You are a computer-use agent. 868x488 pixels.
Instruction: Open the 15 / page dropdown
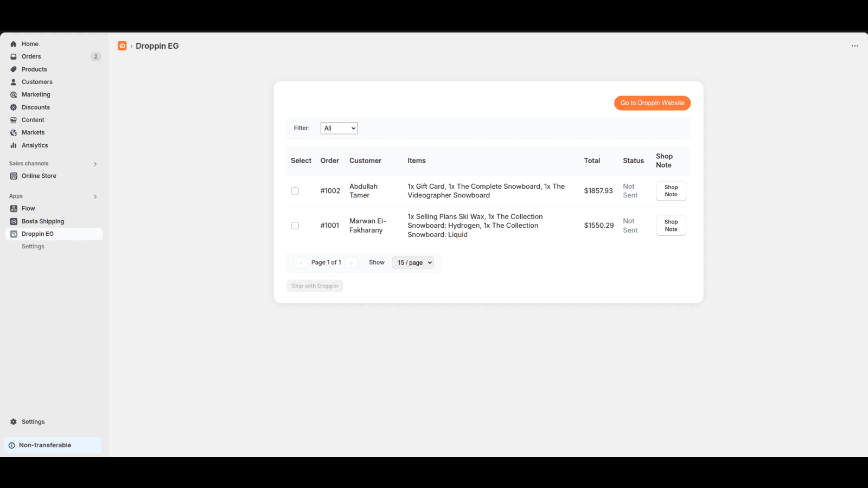click(413, 262)
